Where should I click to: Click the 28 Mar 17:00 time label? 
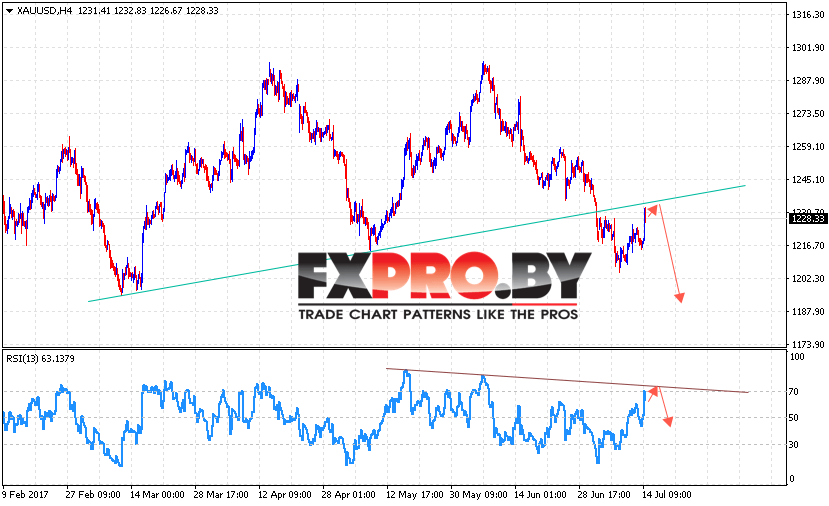(221, 495)
